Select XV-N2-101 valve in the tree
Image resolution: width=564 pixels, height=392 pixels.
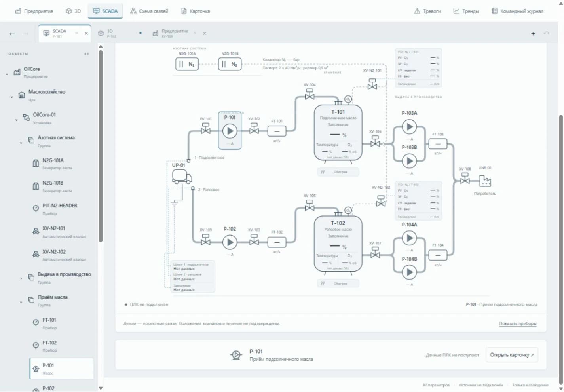click(x=61, y=232)
